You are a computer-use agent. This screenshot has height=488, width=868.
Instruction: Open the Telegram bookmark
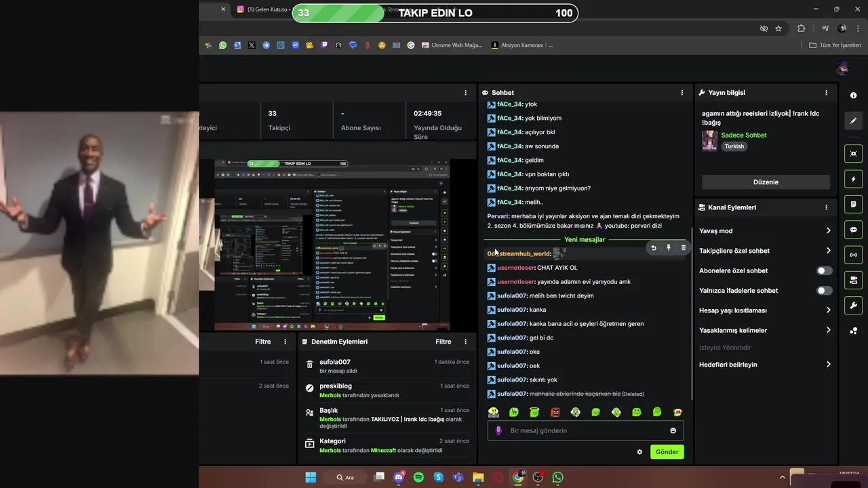pos(266,45)
